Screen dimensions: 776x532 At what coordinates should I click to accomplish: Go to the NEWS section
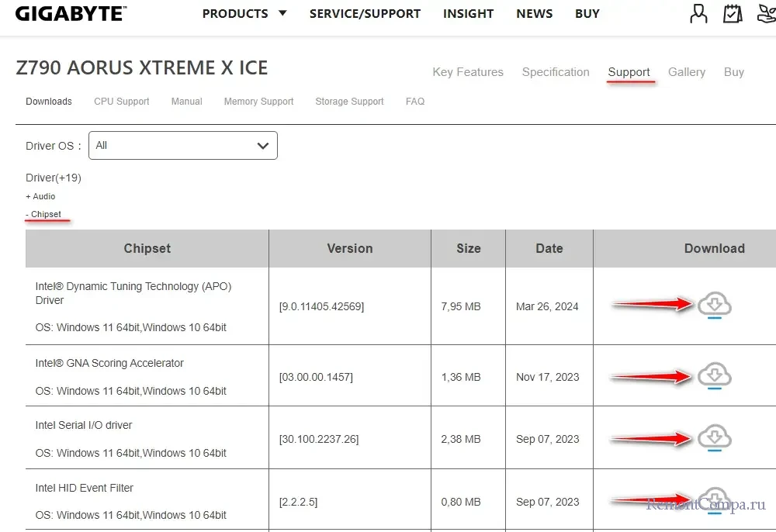pyautogui.click(x=535, y=13)
